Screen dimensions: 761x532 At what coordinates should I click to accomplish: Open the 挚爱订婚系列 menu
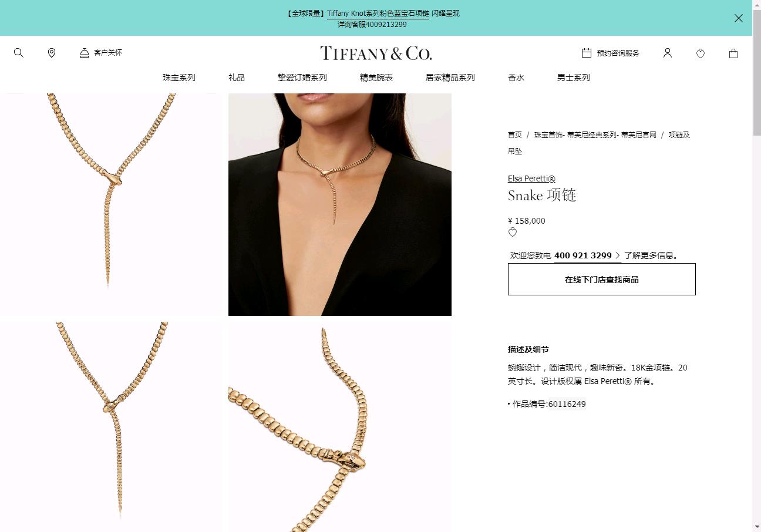302,78
